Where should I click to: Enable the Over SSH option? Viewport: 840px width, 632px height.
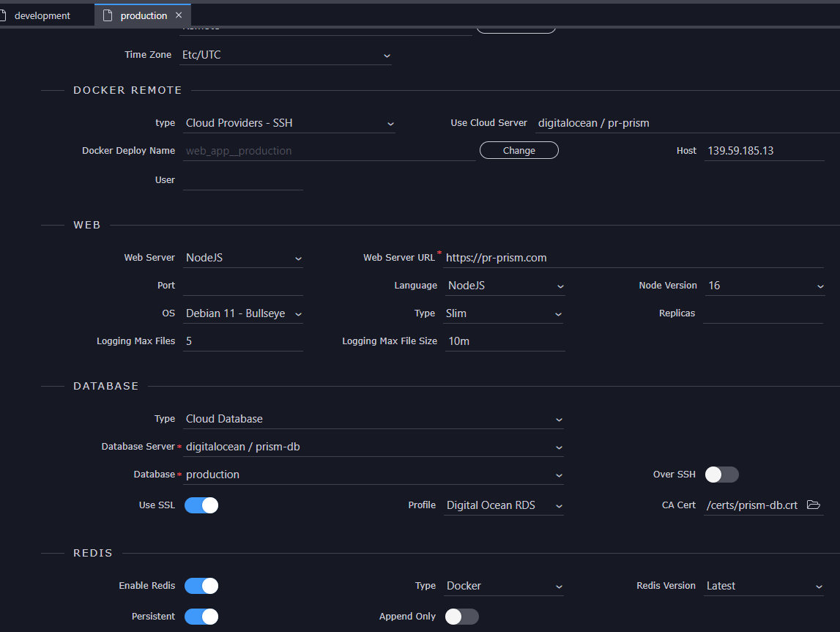click(x=721, y=475)
